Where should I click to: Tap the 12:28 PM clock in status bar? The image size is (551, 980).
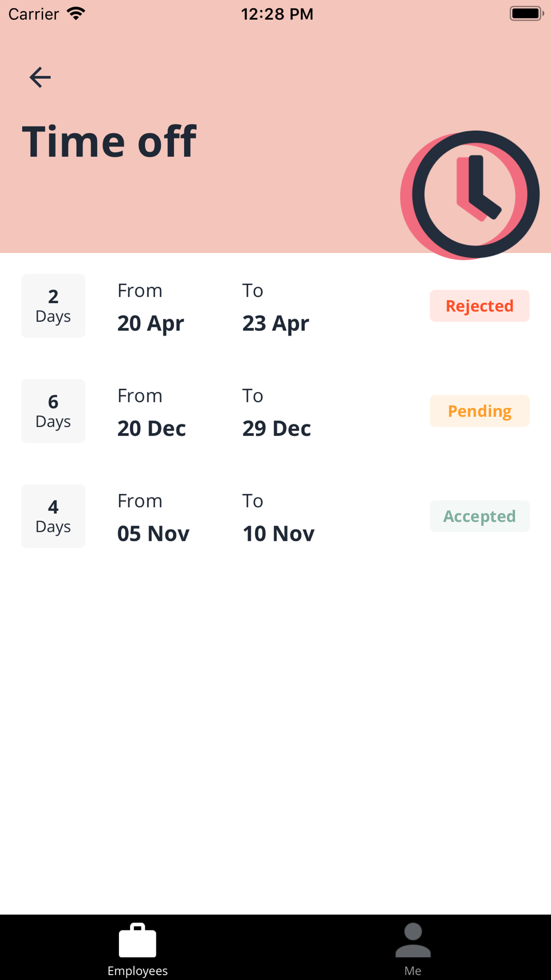tap(277, 14)
